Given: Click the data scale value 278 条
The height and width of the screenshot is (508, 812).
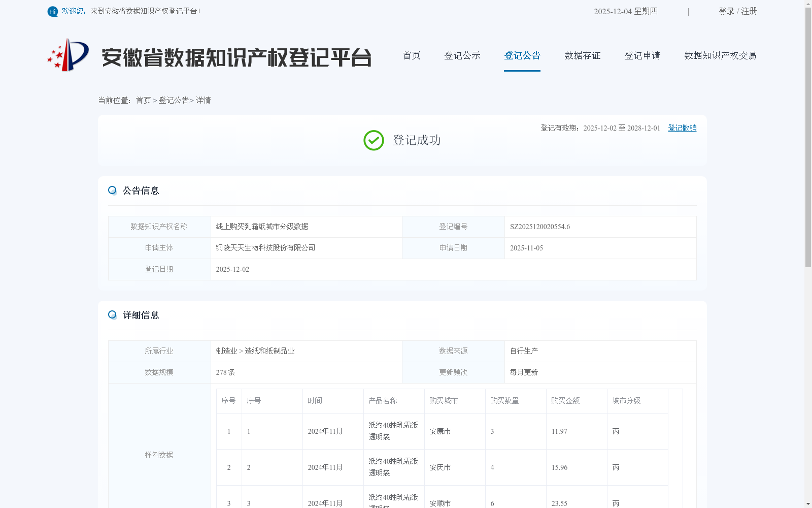Looking at the screenshot, I should [226, 372].
